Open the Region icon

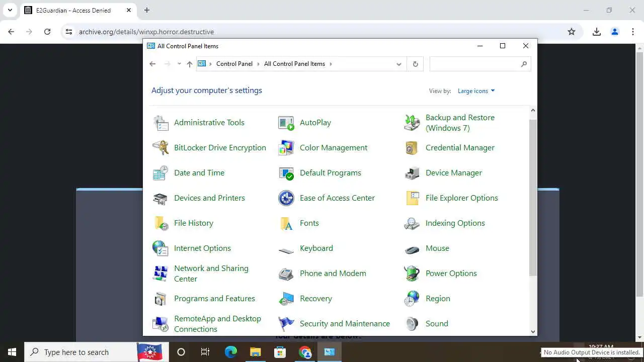(x=412, y=299)
